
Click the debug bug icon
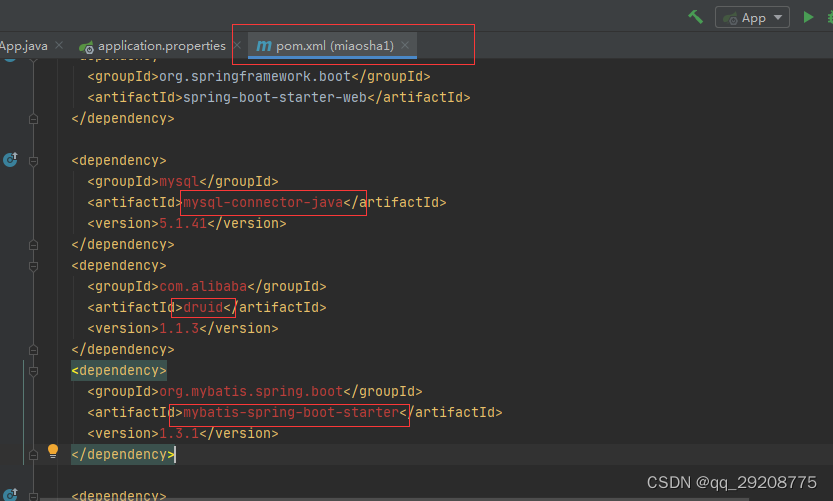[830, 18]
